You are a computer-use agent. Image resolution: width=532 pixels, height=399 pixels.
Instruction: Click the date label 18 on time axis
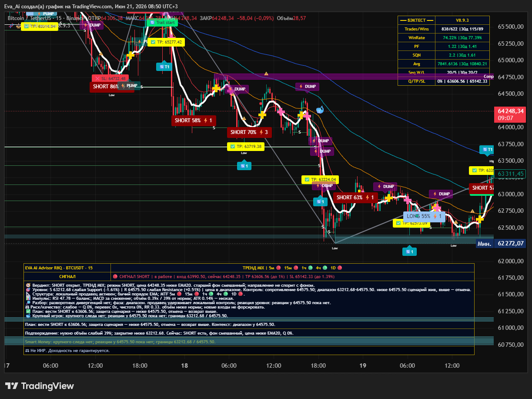click(x=184, y=365)
